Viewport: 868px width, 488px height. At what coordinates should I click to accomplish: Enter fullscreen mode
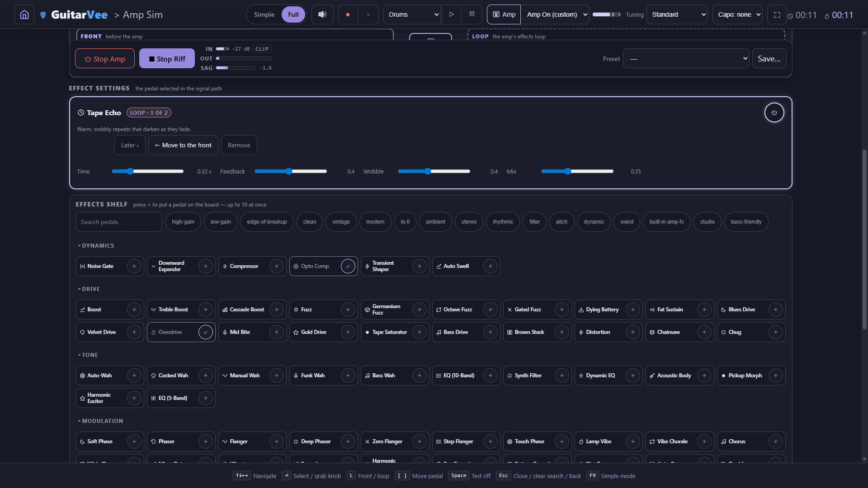[777, 15]
